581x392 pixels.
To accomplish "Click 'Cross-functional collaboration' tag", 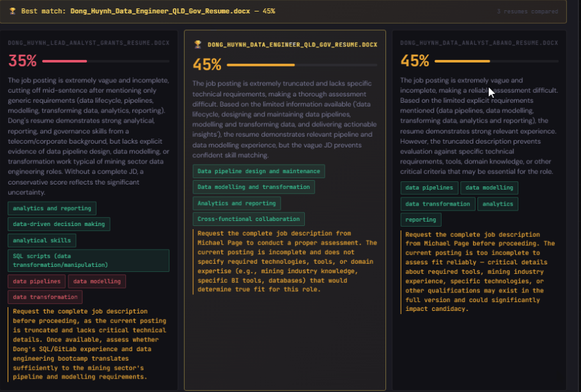I will click(249, 219).
